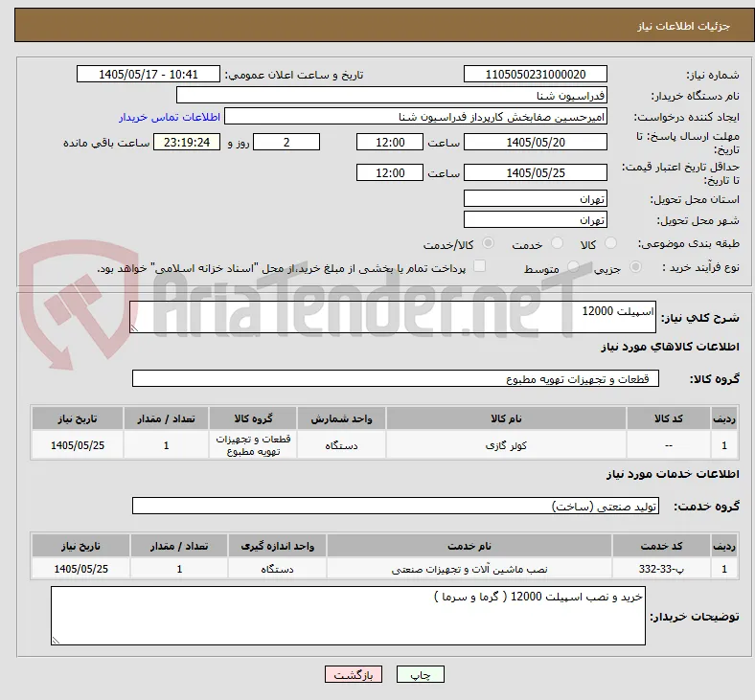Image resolution: width=755 pixels, height=700 pixels.
Task: Toggle the اسناد خزانه اسلامی payment checkbox
Action: (479, 266)
